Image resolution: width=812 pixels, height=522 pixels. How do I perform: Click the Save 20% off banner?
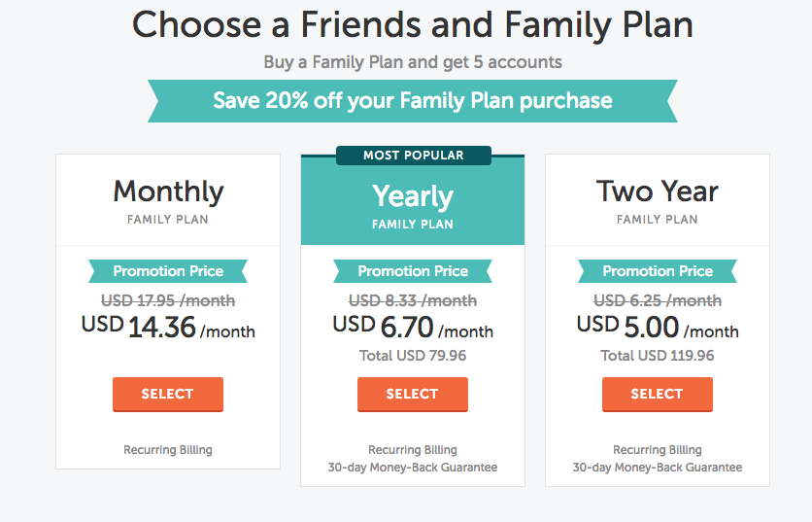click(413, 100)
